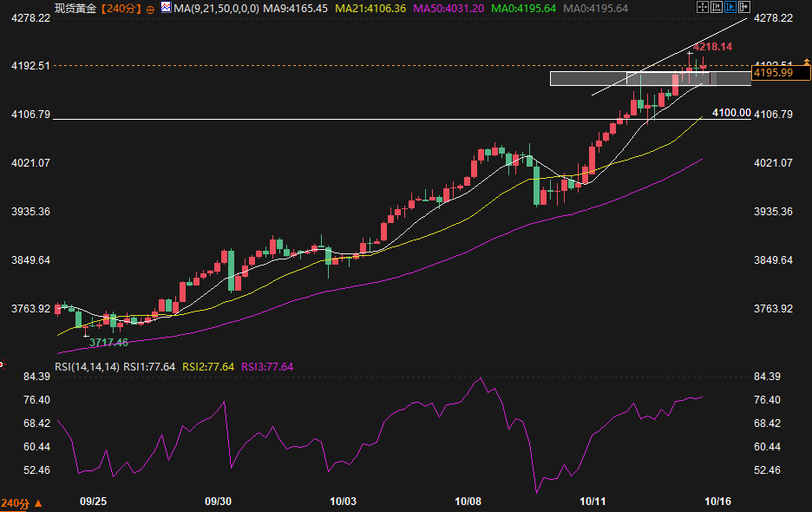
Task: Click the price range measure icon
Action: 715,8
